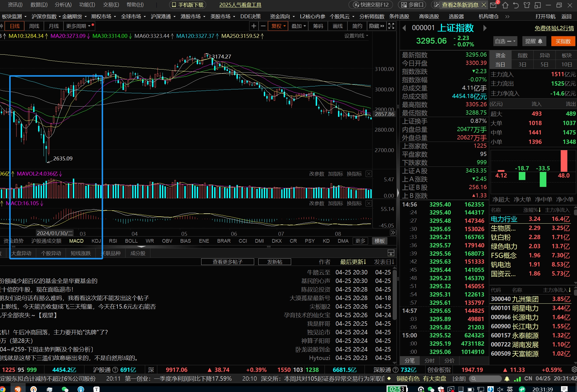This screenshot has width=577, height=392.
Task: Open the mail messages icon
Action: coord(494,5)
